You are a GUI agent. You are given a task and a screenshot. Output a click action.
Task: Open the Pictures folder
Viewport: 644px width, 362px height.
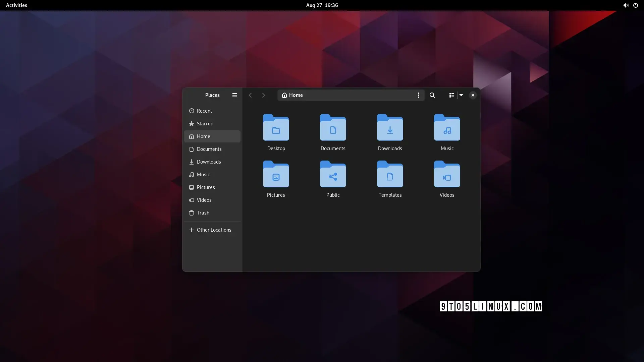pyautogui.click(x=276, y=177)
